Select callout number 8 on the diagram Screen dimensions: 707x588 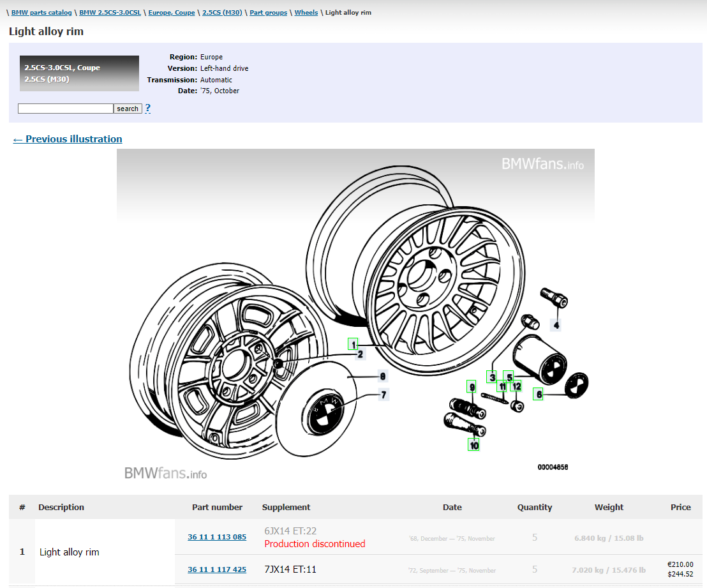tap(382, 376)
